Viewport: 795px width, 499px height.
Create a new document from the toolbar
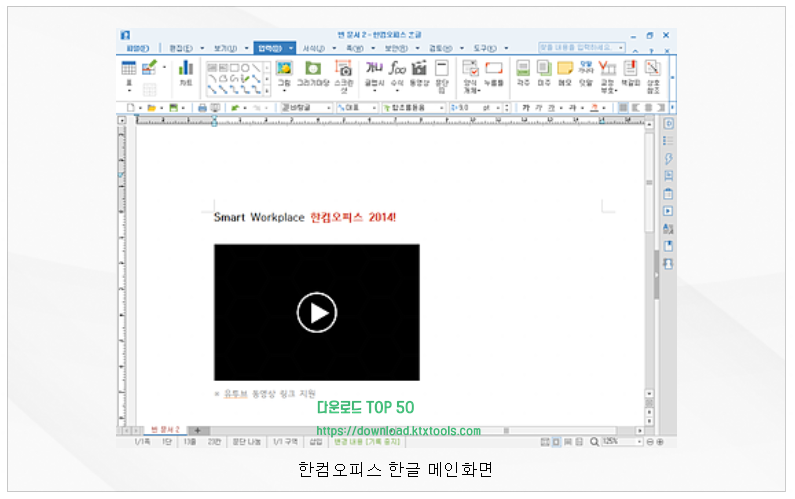click(131, 108)
